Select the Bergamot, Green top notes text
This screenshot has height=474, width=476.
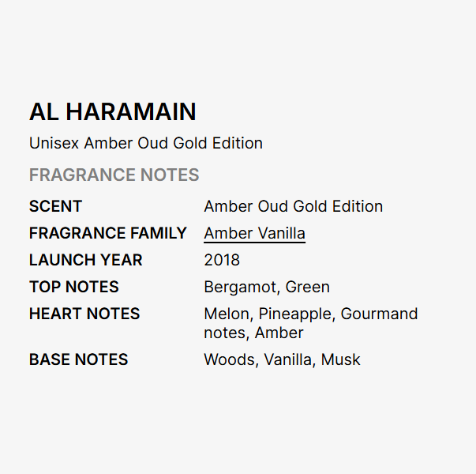(x=267, y=287)
